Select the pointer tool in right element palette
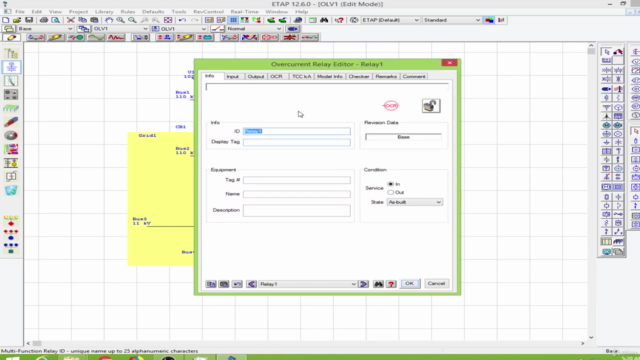Viewport: 640px width, 360px height. [x=607, y=52]
